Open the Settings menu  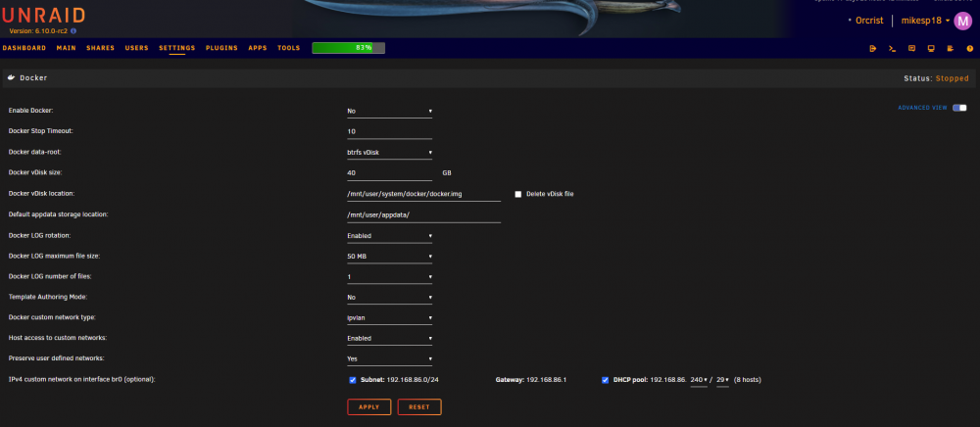click(x=176, y=48)
